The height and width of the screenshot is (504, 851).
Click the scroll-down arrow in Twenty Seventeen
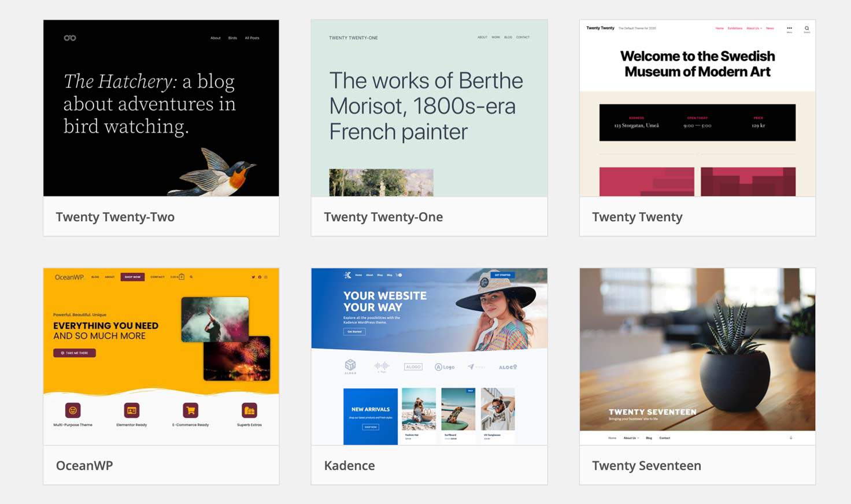click(790, 438)
